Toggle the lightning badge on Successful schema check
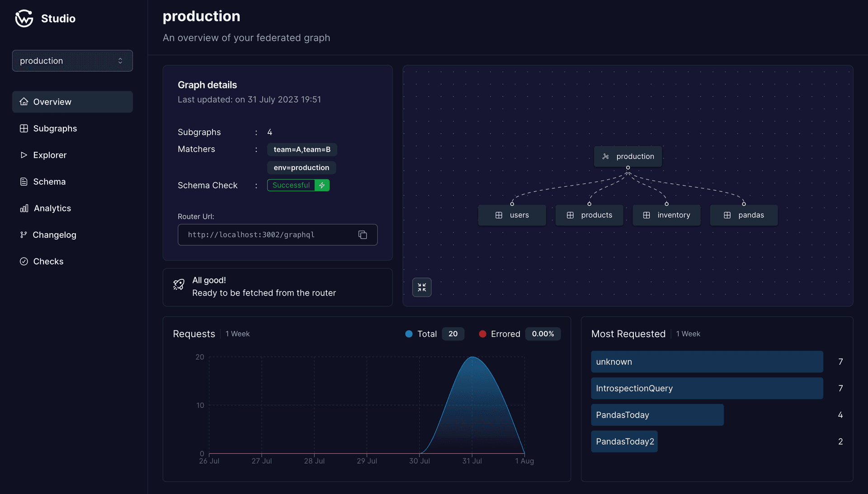Image resolution: width=868 pixels, height=494 pixels. [x=322, y=185]
